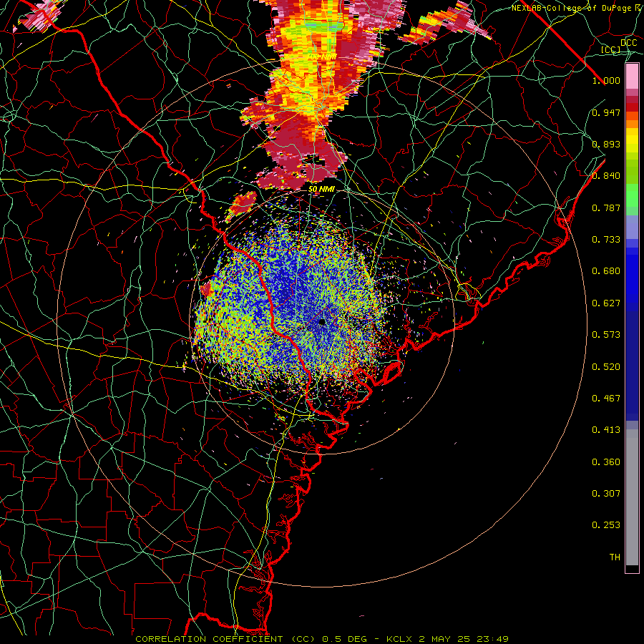Click the TH threshold label
Image resolution: width=644 pixels, height=644 pixels.
[x=615, y=557]
